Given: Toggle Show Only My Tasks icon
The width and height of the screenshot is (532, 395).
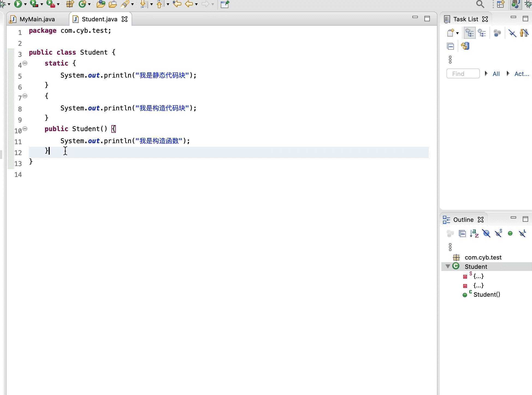Looking at the screenshot, I should click(x=524, y=33).
